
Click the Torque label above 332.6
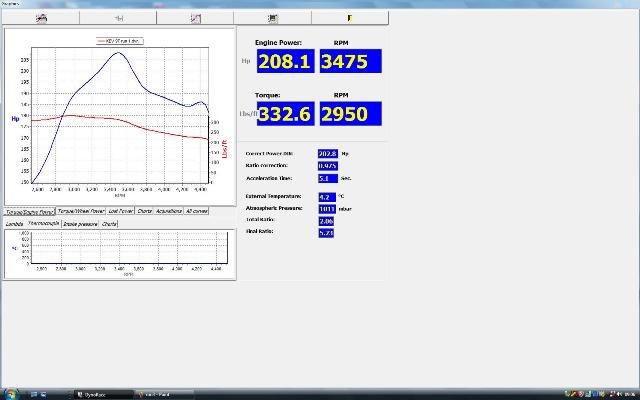pyautogui.click(x=268, y=95)
